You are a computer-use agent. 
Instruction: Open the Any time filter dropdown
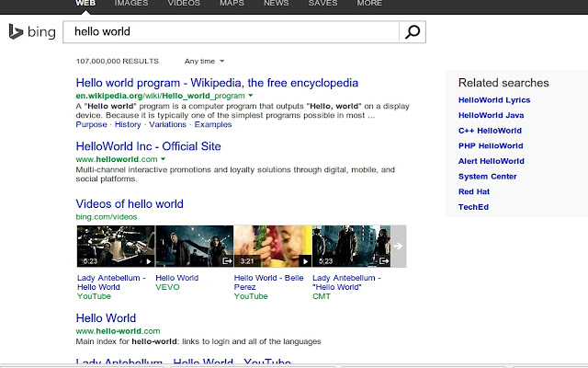(204, 62)
